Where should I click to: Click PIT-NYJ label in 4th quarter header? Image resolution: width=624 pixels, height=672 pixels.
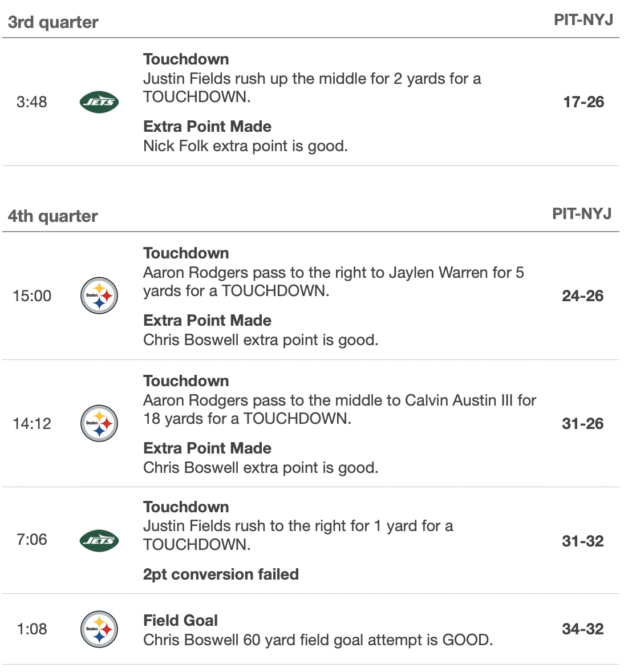tap(582, 214)
